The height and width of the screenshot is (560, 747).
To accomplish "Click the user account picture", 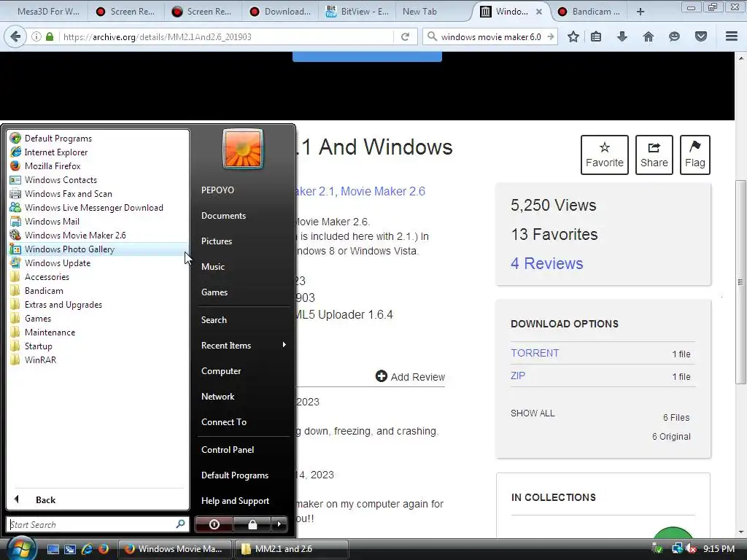I will [242, 149].
